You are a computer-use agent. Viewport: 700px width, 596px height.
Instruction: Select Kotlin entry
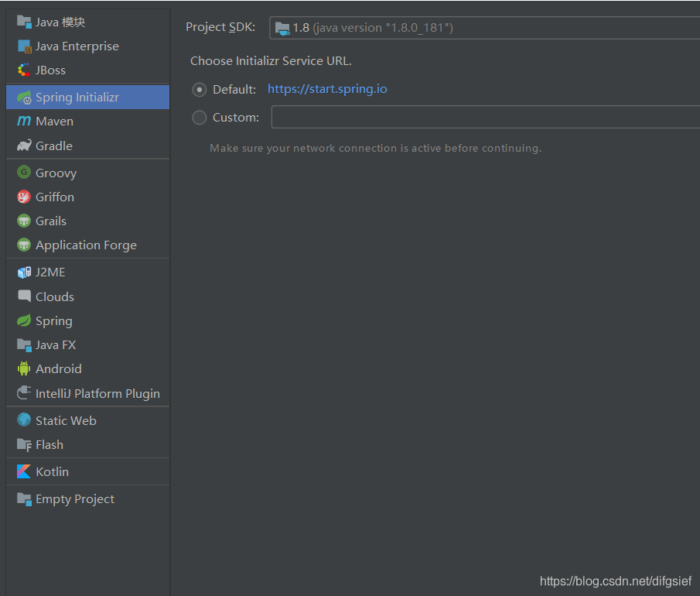(x=88, y=472)
